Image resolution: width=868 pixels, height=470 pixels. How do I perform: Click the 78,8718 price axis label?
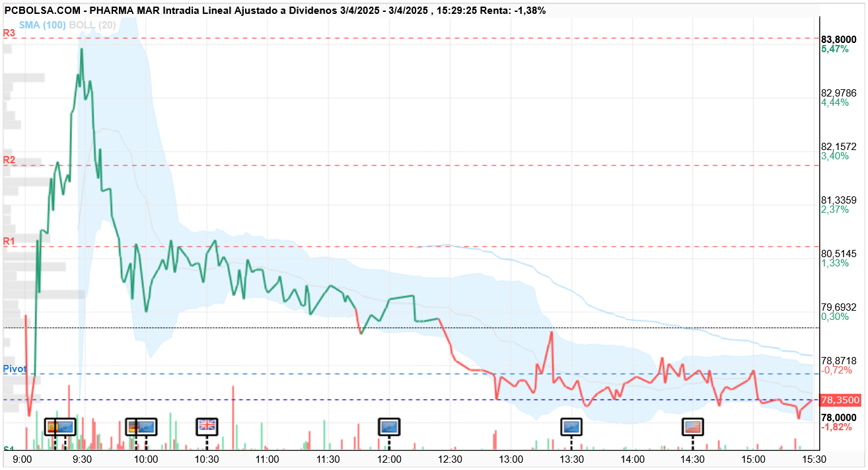838,360
